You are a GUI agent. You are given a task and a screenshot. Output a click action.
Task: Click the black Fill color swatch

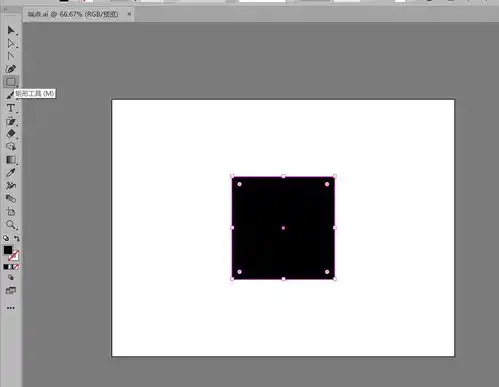8,250
